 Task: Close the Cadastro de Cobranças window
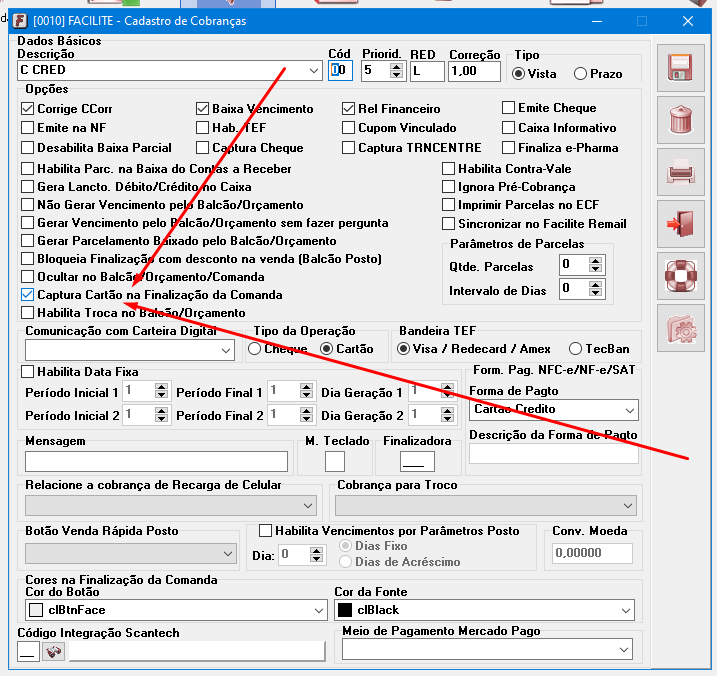click(688, 21)
